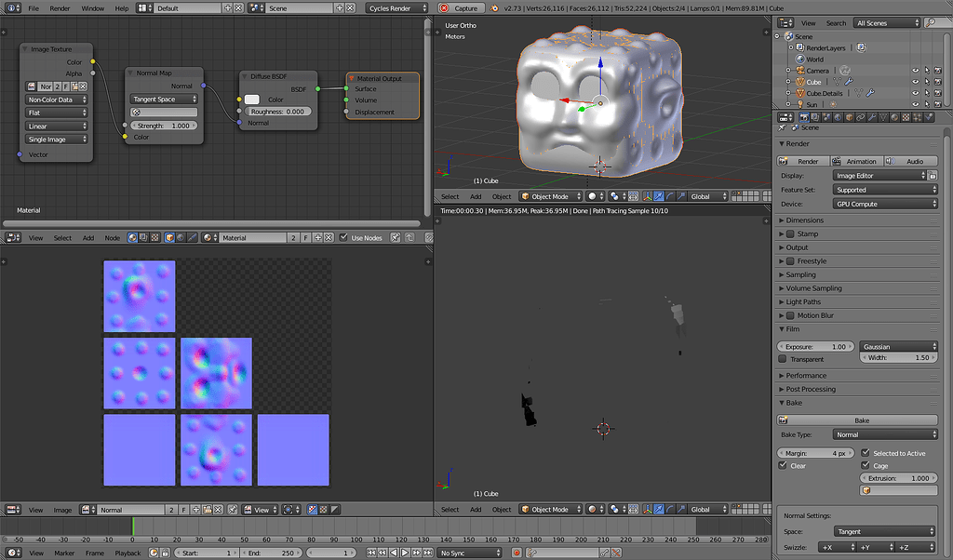The height and width of the screenshot is (560, 953).
Task: Select compositing node tree type icon
Action: coord(142,237)
